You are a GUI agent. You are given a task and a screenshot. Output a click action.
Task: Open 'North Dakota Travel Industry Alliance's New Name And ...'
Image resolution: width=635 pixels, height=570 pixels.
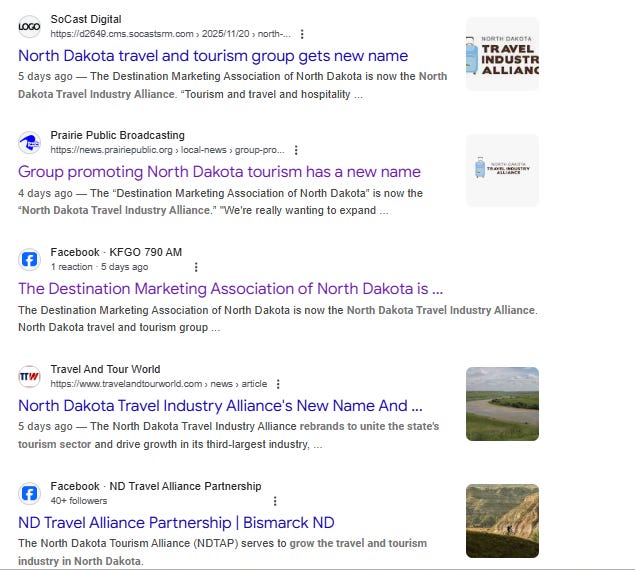(220, 406)
